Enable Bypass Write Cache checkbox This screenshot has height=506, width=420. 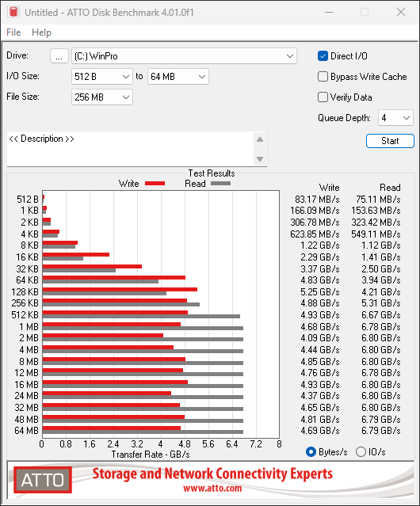(x=323, y=77)
